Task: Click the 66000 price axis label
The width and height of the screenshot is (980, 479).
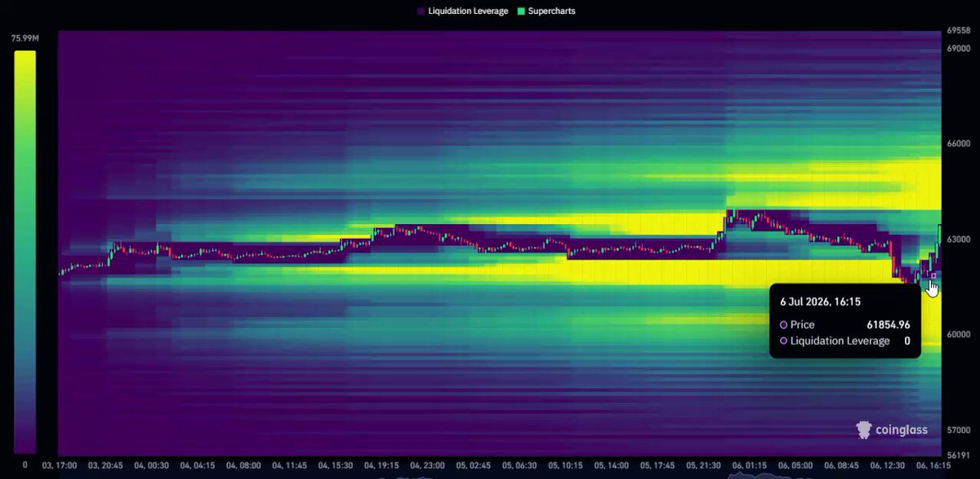Action: coord(957,144)
